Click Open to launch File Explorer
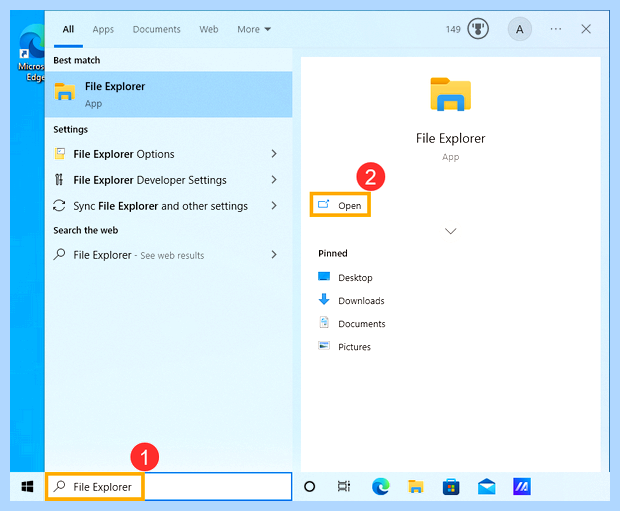 [x=340, y=205]
